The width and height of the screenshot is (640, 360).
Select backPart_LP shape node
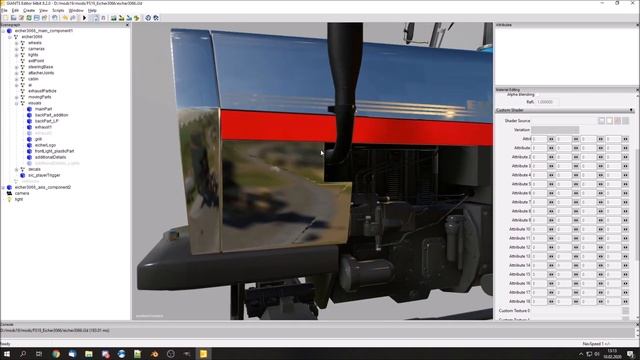point(47,121)
